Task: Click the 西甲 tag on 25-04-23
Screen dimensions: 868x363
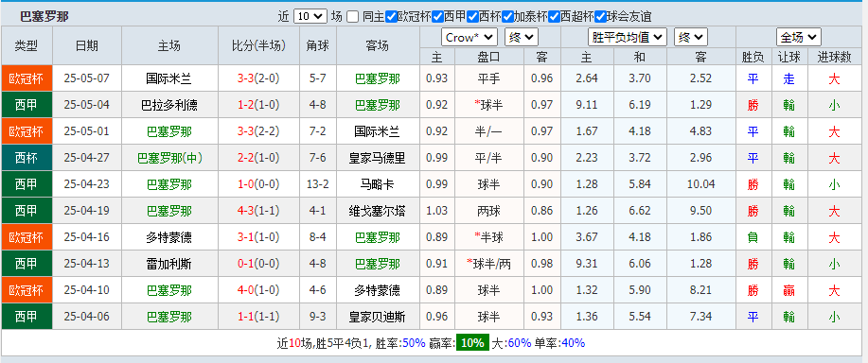Action: (27, 184)
